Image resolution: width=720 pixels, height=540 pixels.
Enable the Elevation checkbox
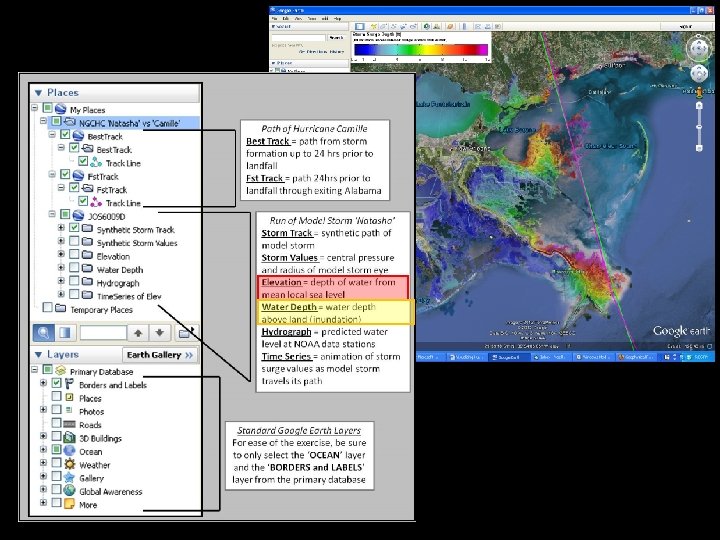74,255
